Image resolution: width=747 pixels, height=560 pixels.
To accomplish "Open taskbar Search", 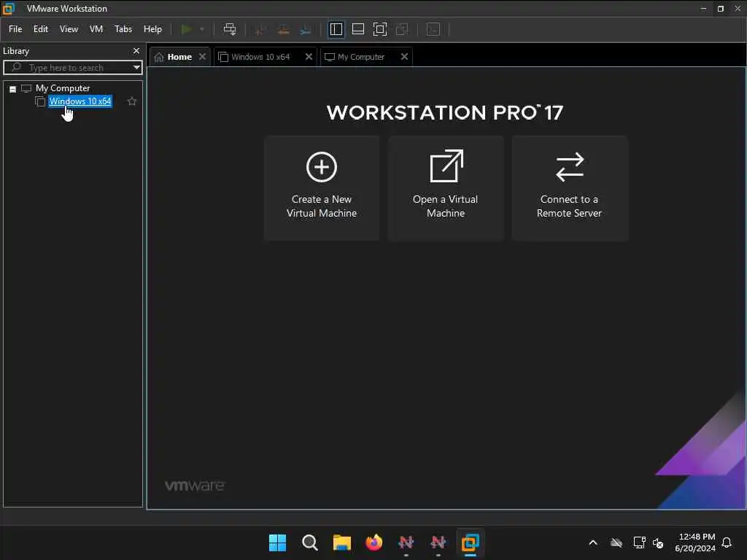I will [x=309, y=542].
